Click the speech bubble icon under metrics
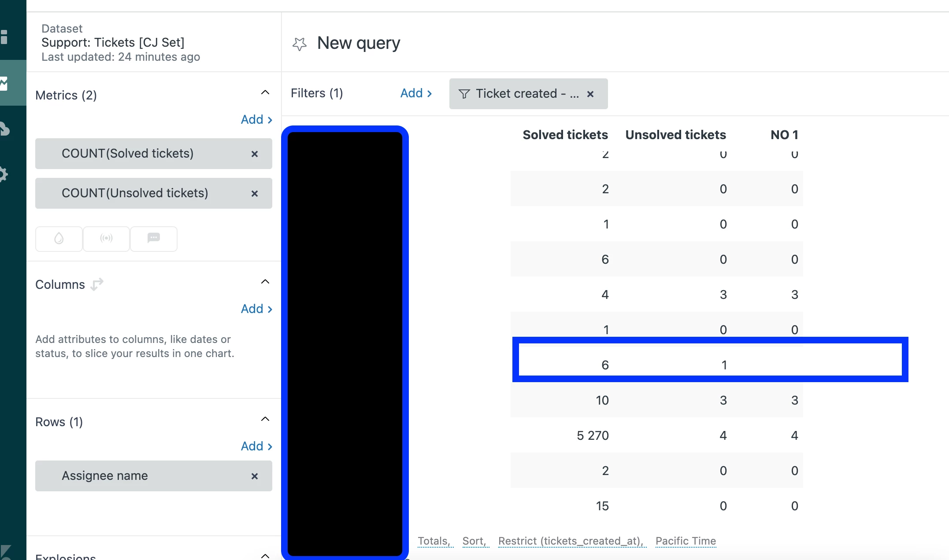Screen dimensions: 949x560 click(154, 239)
